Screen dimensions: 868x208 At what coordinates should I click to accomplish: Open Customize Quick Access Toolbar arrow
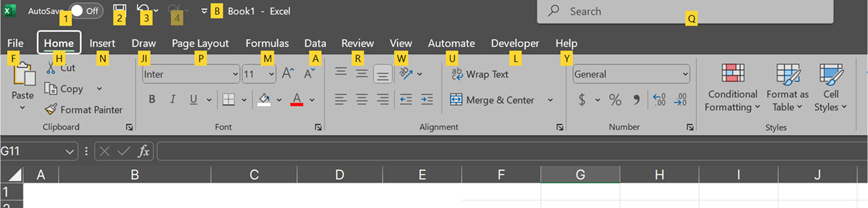204,11
